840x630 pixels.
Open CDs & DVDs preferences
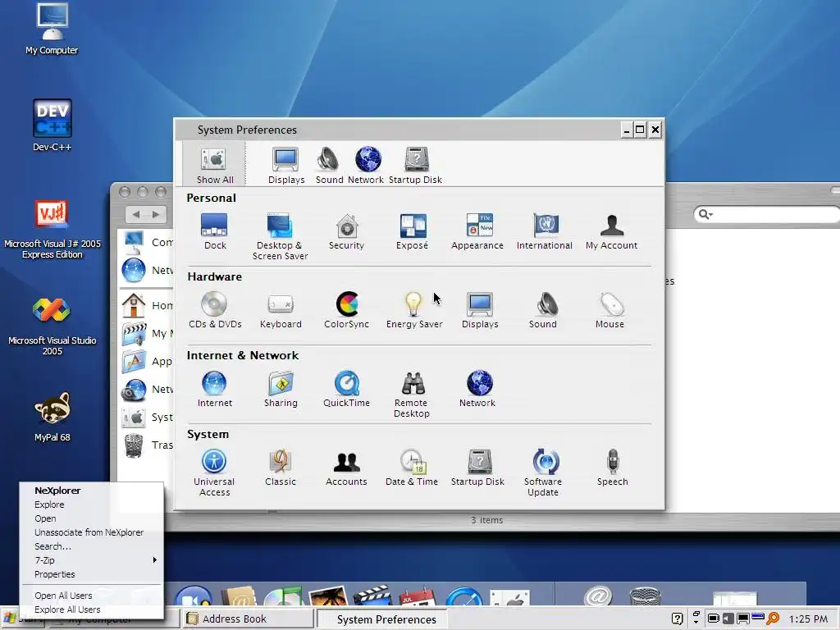click(215, 309)
